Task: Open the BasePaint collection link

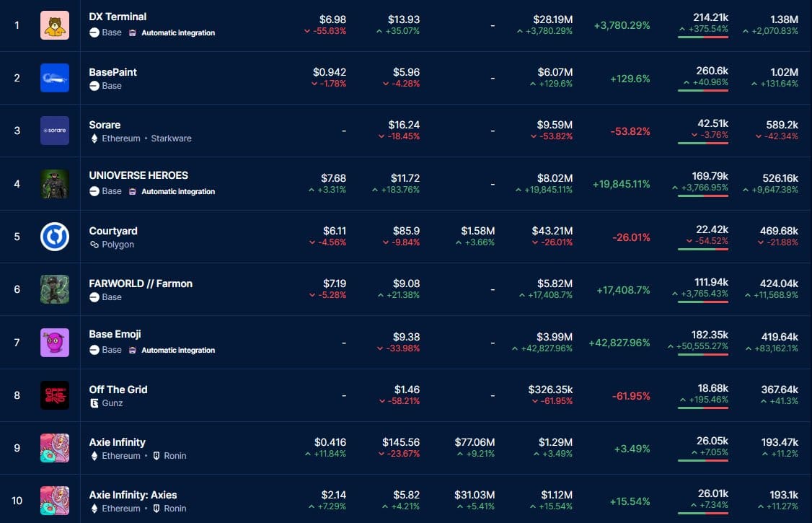Action: point(112,72)
